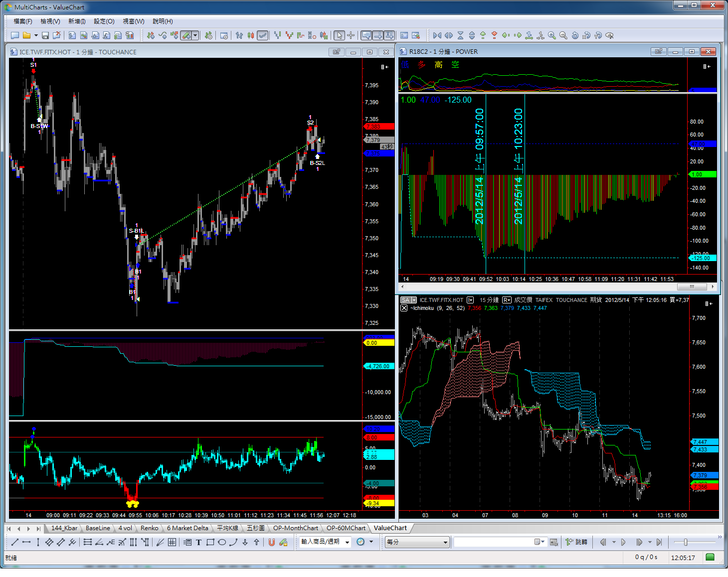Screen dimensions: 728x577
Task: Open the dropdown arrow after the step-back playback button
Action: [614, 542]
